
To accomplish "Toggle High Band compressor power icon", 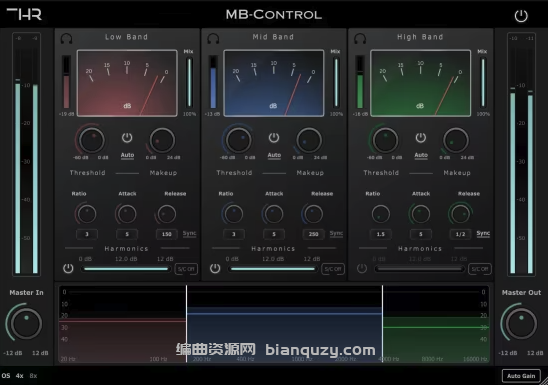I will click(420, 138).
